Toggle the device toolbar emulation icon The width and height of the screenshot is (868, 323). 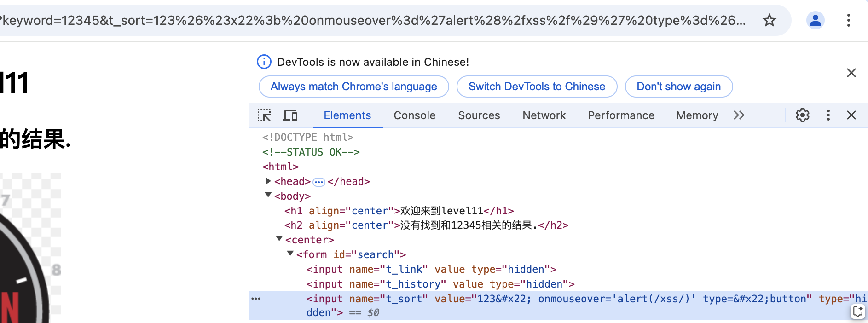click(290, 115)
